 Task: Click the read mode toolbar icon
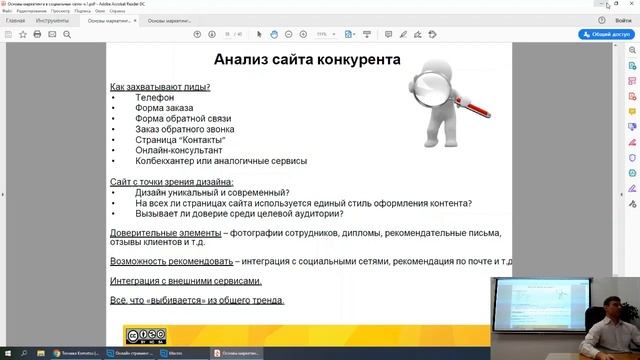(x=367, y=34)
